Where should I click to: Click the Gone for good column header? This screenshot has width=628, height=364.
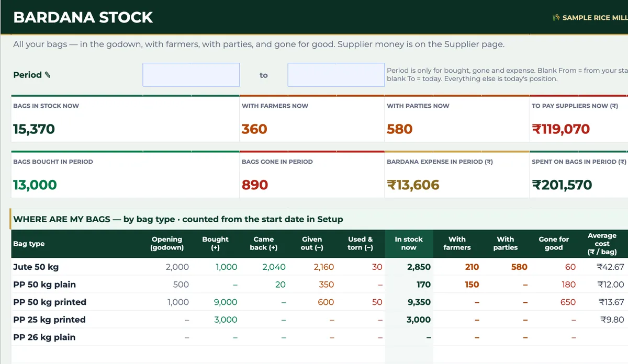pos(554,243)
